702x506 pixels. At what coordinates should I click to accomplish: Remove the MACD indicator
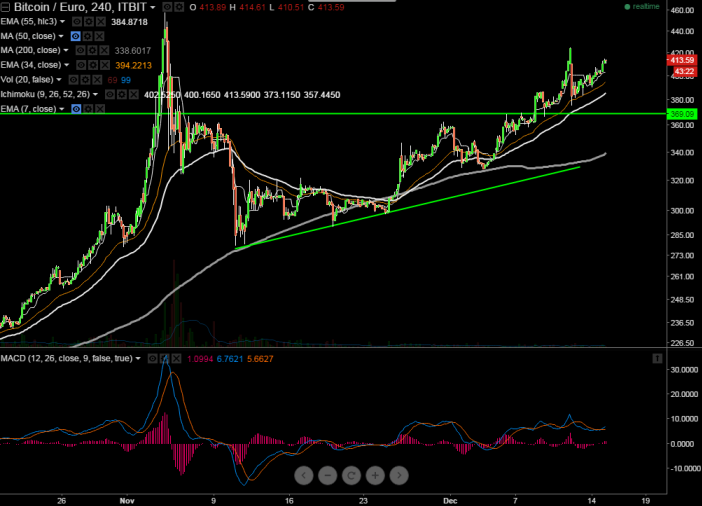pyautogui.click(x=176, y=359)
